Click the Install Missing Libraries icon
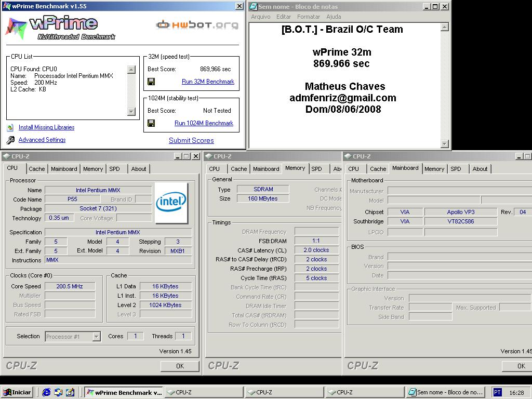The width and height of the screenshot is (532, 399). tap(10, 128)
